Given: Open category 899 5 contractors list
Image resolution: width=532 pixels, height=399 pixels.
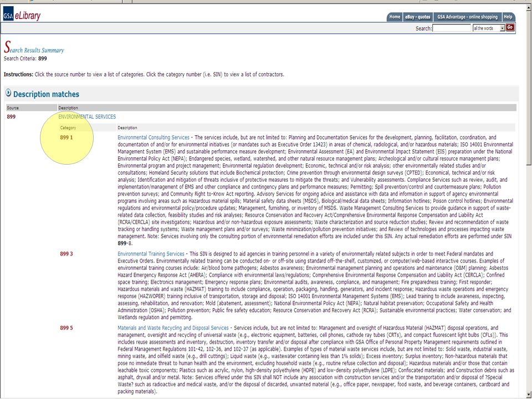Looking at the screenshot, I should (x=66, y=328).
